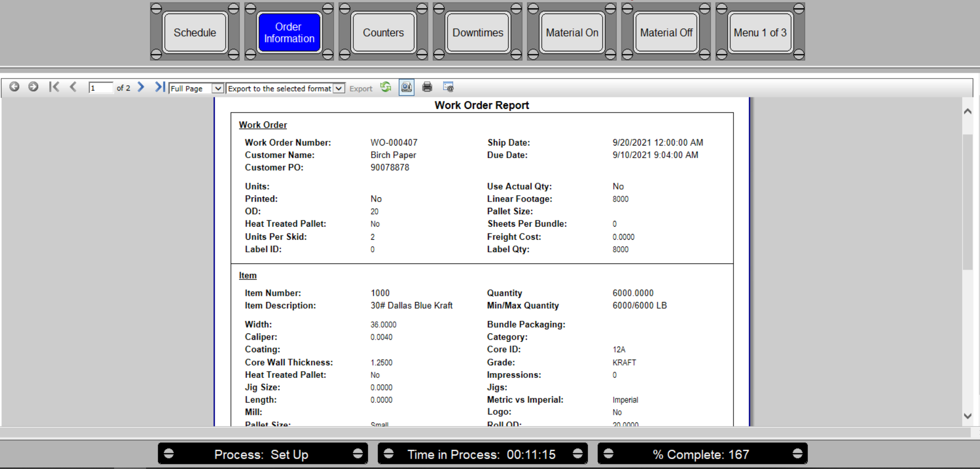980x469 pixels.
Task: Open export format dropdown
Action: 285,88
